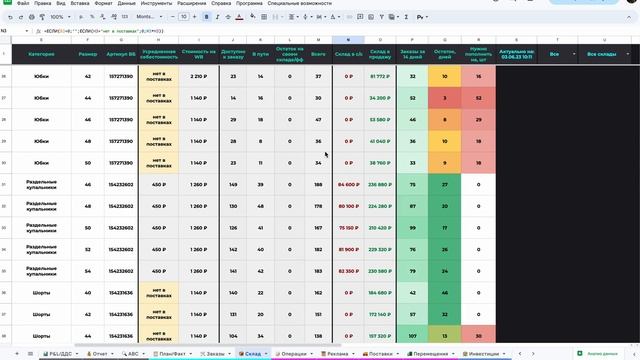Format selection as currency
Viewport: 640px width, 360px height.
(x=81, y=17)
